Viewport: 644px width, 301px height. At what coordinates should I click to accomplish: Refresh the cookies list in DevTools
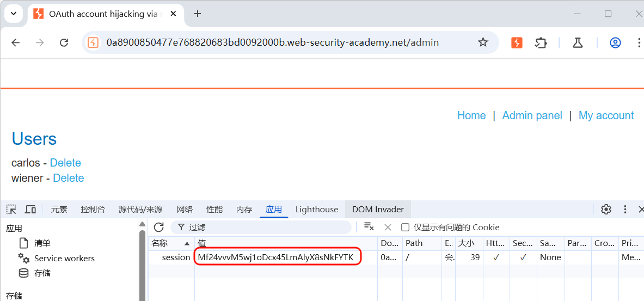(x=158, y=227)
